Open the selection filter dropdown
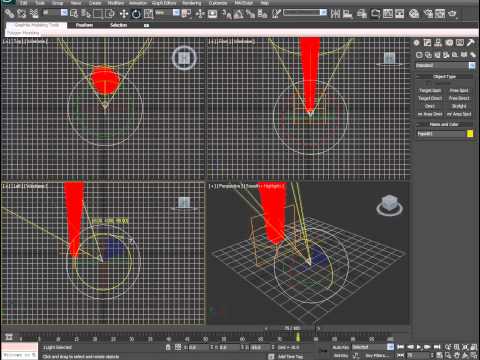Screen dimensions: 480x360 click(64, 13)
